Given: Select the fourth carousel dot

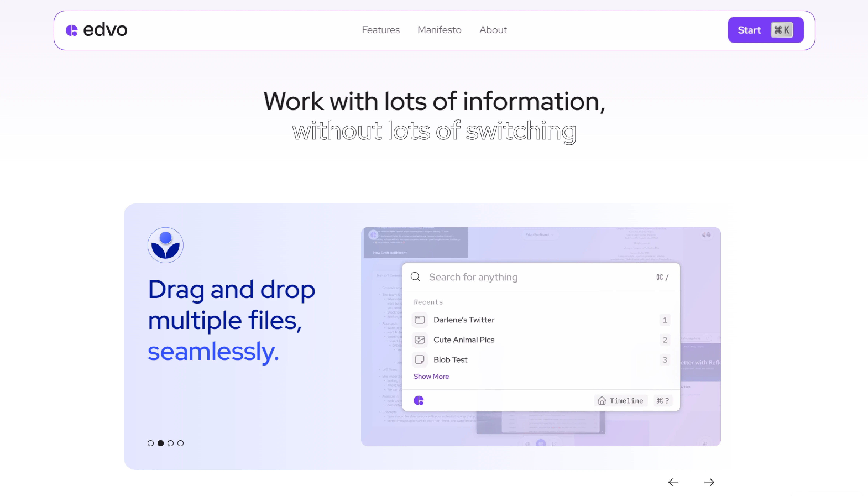Looking at the screenshot, I should [x=180, y=443].
